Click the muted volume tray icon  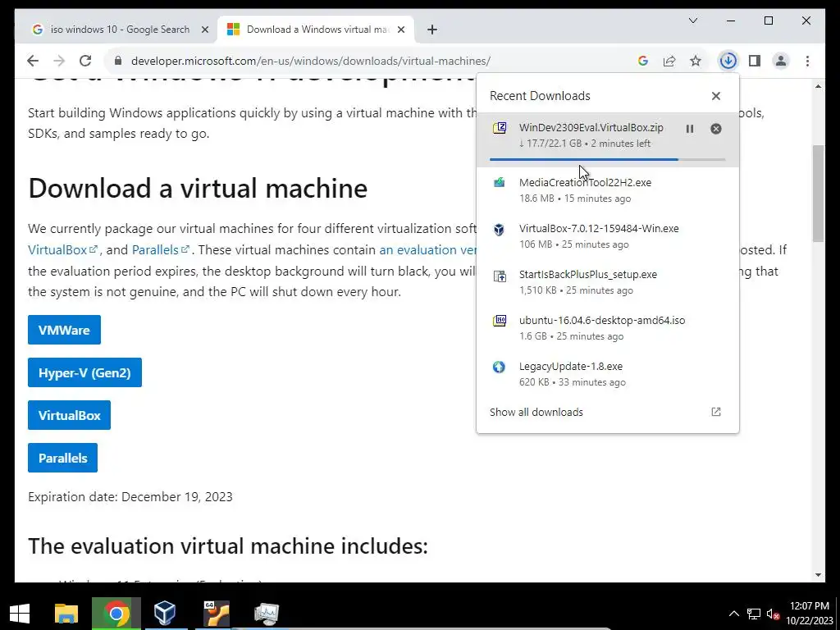773,614
